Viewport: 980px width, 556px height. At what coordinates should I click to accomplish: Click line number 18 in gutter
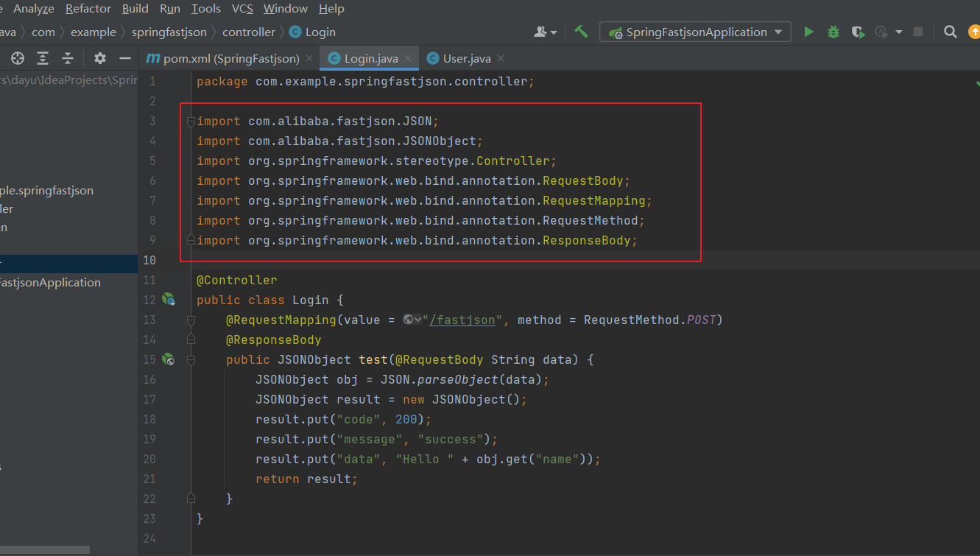point(149,419)
